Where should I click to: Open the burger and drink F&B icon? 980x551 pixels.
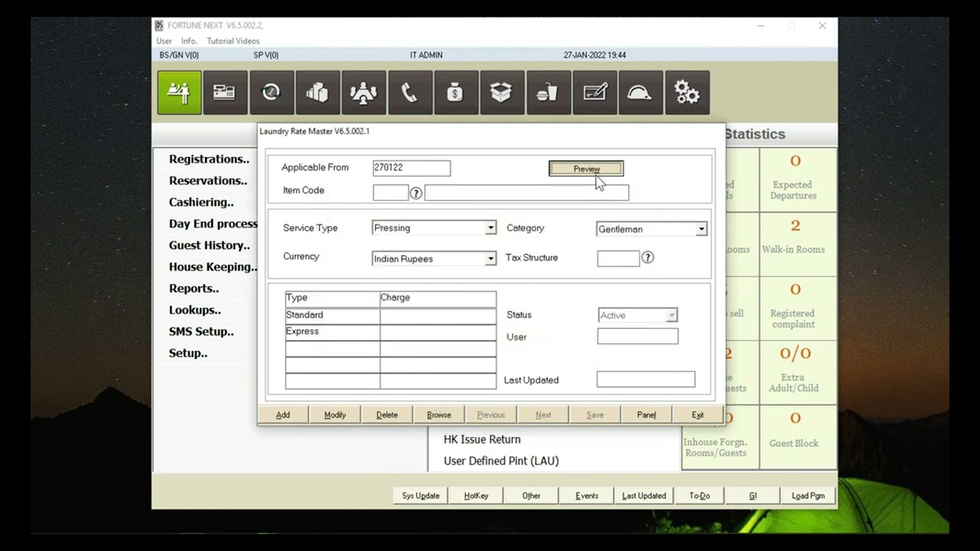click(x=548, y=93)
